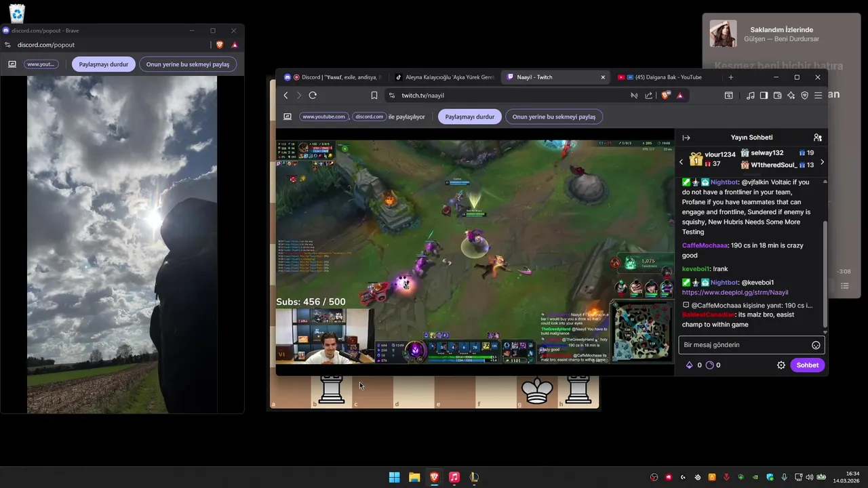Open site settings icon beside twitch.tv URL
This screenshot has height=488, width=868.
click(393, 96)
